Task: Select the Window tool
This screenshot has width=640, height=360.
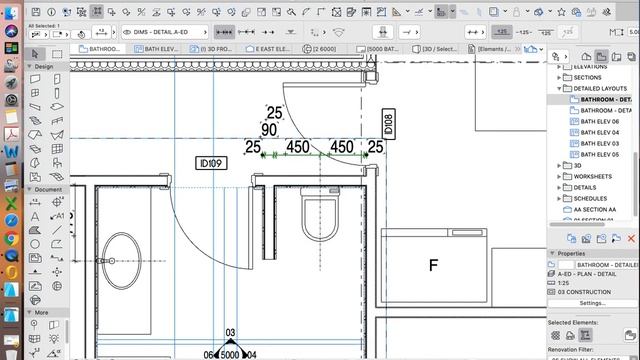Action: pyautogui.click(x=35, y=93)
